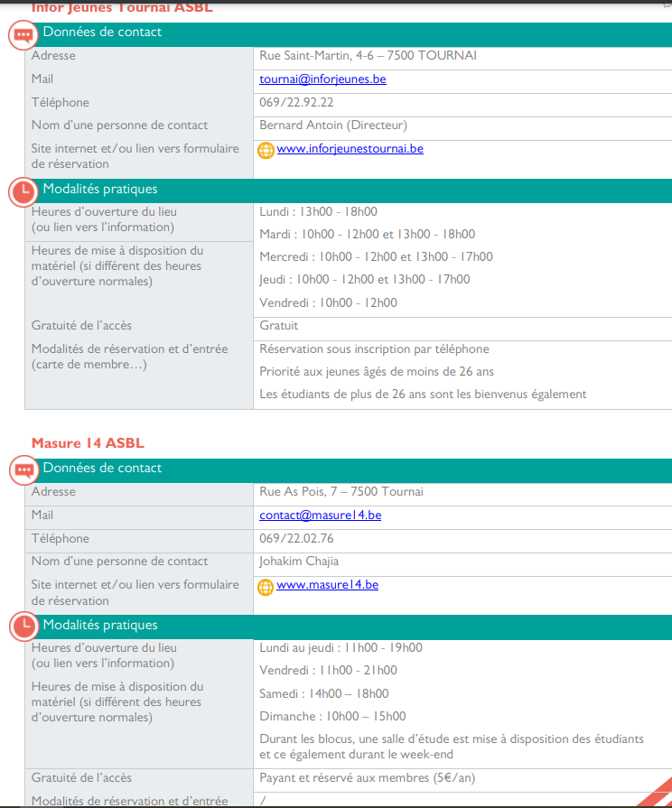Click the Adresse label in the Infor Jeunes table
672x808 pixels.
click(53, 55)
